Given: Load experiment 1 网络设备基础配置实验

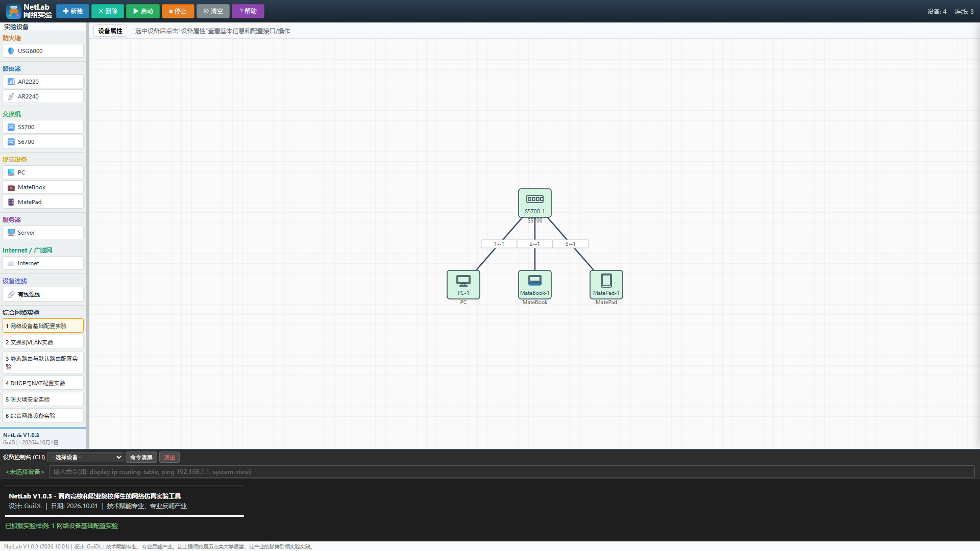Looking at the screenshot, I should coord(43,326).
